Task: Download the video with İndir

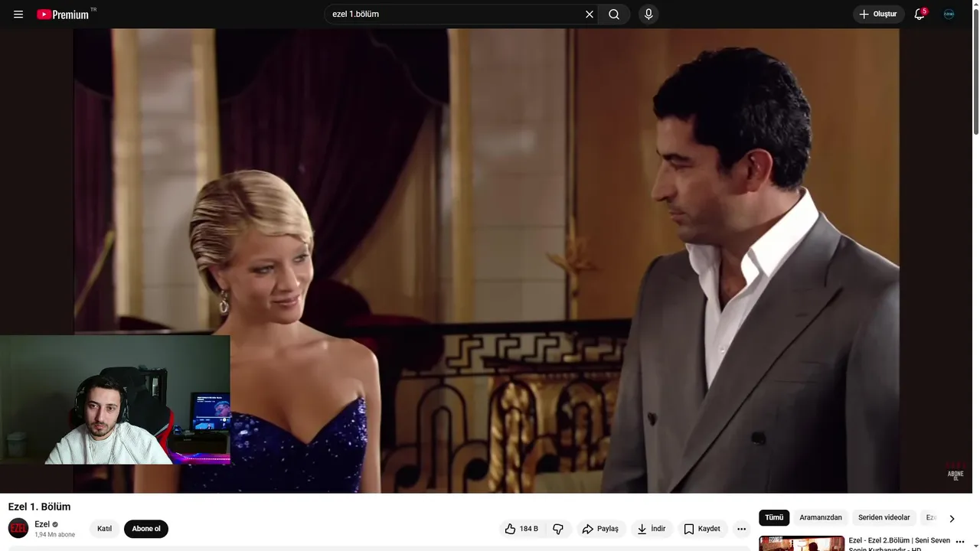Action: [652, 529]
